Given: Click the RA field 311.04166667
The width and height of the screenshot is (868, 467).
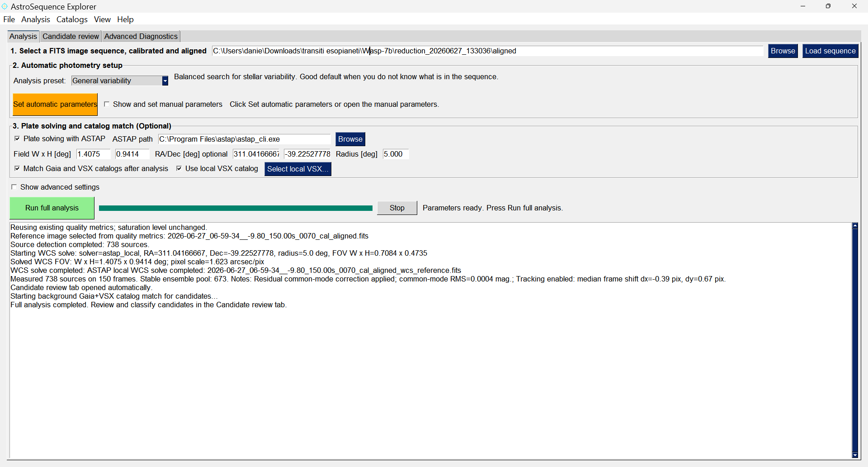Looking at the screenshot, I should (x=256, y=154).
